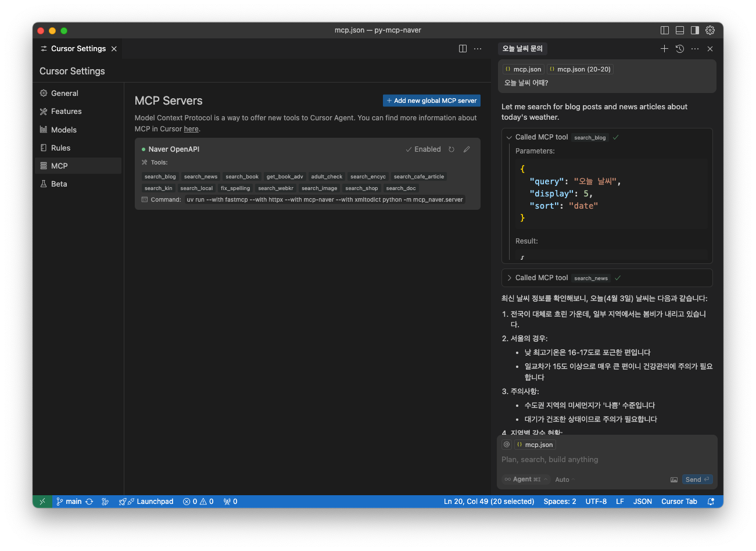Send the chat message
This screenshot has height=551, width=756.
(x=697, y=480)
